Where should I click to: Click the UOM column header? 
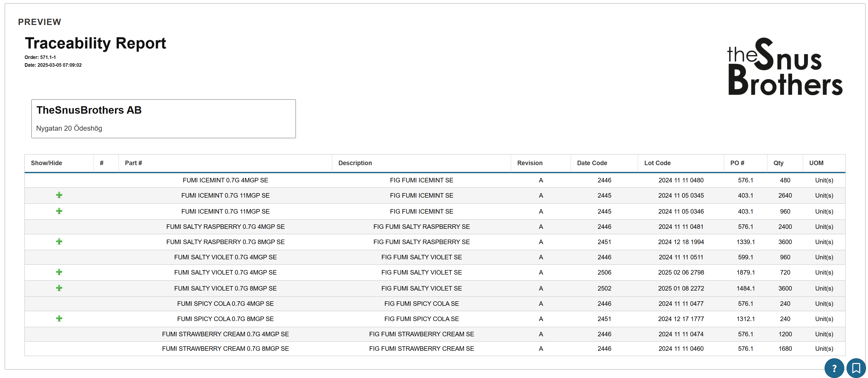824,163
